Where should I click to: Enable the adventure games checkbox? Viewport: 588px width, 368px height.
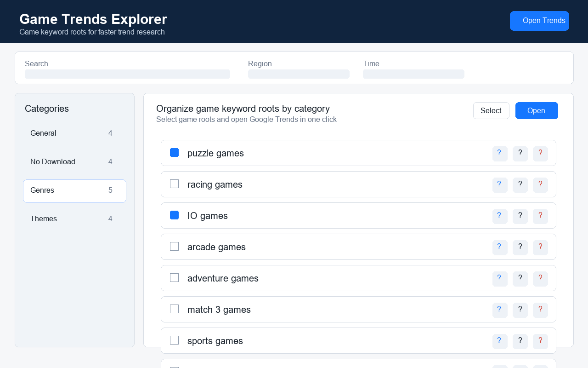[x=174, y=278]
